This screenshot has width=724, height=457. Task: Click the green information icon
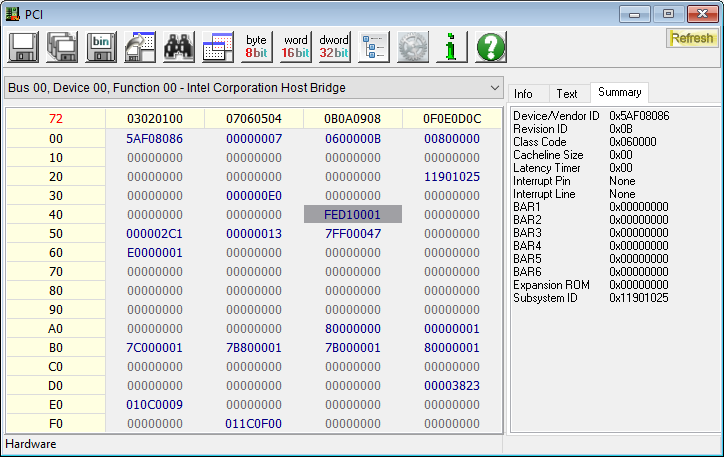[451, 46]
